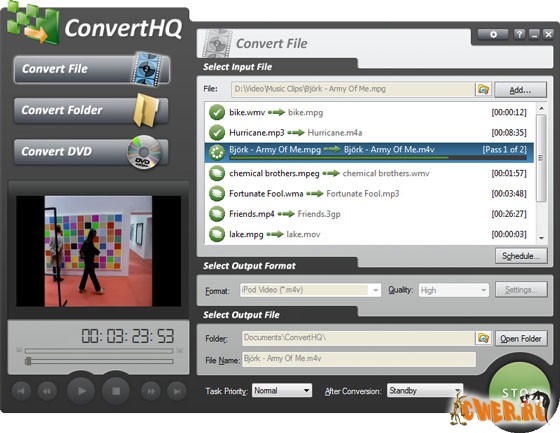Click the fast forward player button
The width and height of the screenshot is (560, 433).
pyautogui.click(x=151, y=391)
